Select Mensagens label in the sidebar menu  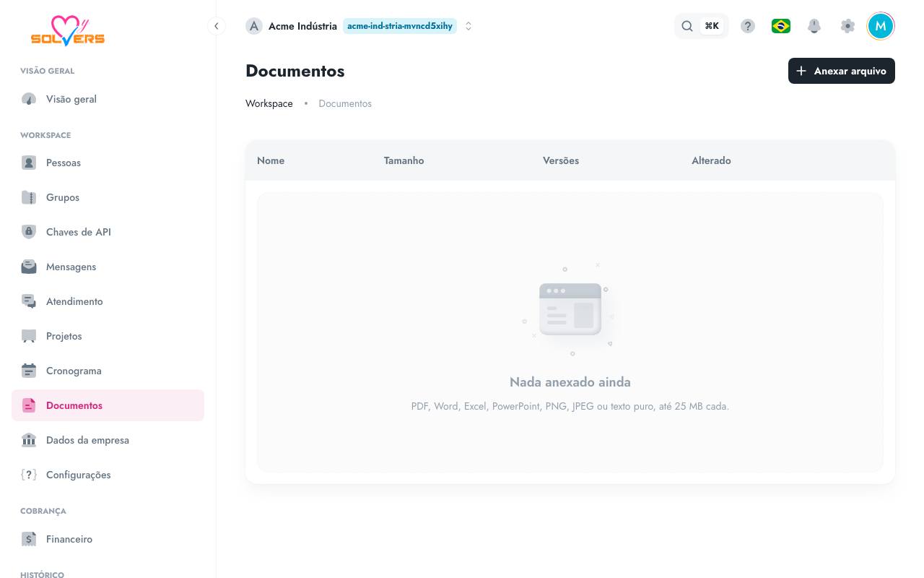tap(71, 267)
